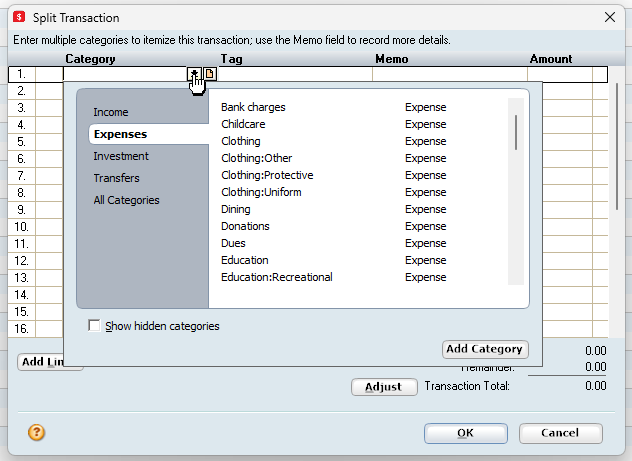632x461 pixels.
Task: Choose the Dining category
Action: pyautogui.click(x=235, y=209)
